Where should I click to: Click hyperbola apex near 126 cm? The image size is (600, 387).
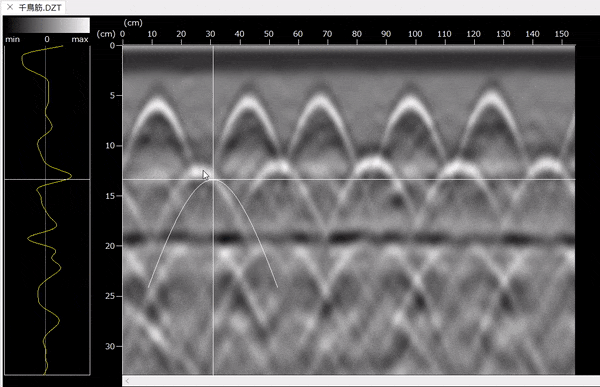pyautogui.click(x=491, y=96)
